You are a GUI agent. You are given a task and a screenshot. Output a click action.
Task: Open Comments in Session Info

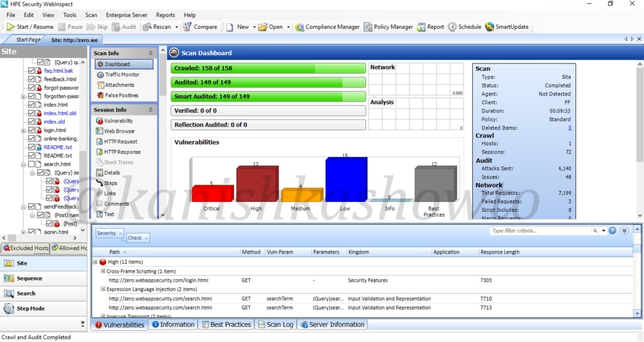[113, 204]
